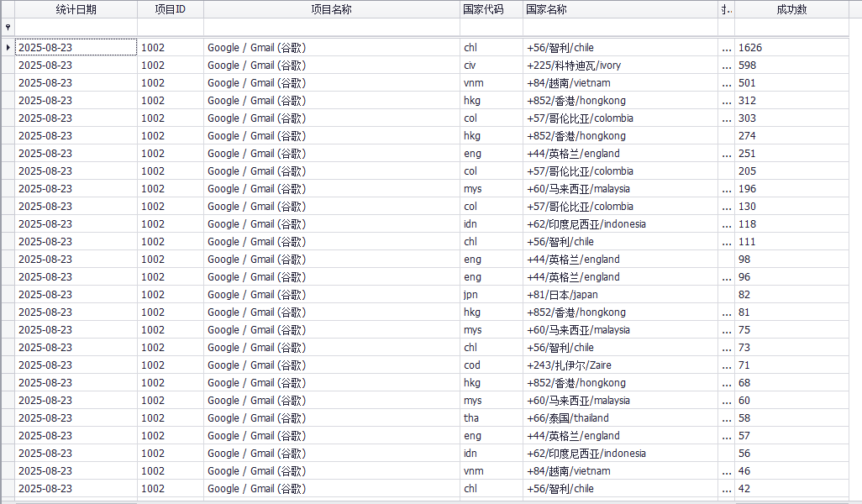Click +44/英格兰/england in the 98 row
Image resolution: width=862 pixels, height=504 pixels.
click(x=620, y=260)
